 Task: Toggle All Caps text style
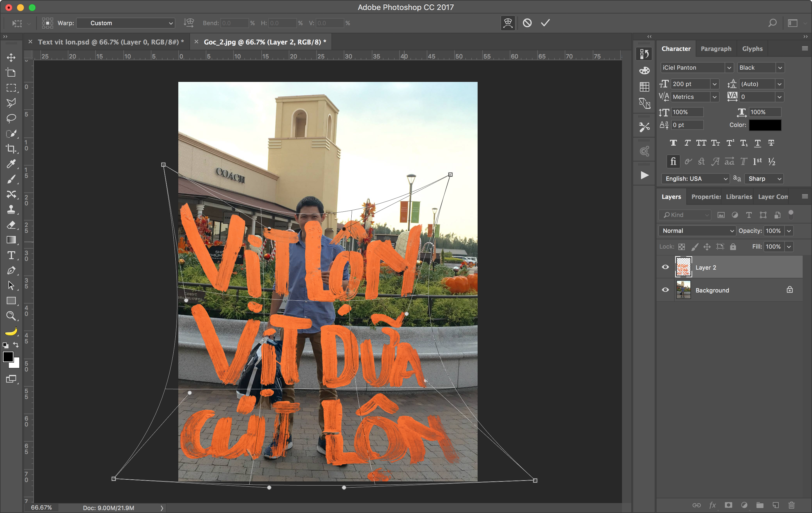702,143
